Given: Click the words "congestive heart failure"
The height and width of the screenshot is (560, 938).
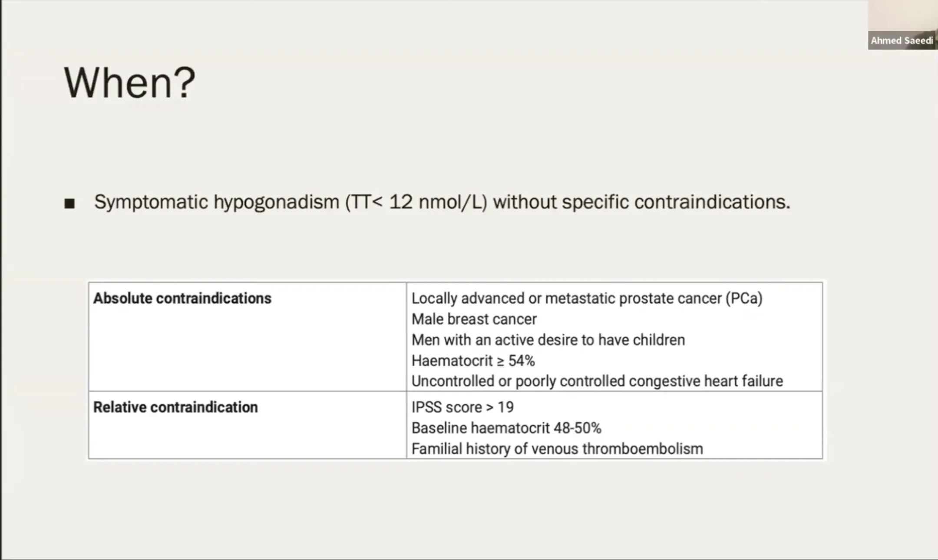Looking at the screenshot, I should coord(706,381).
